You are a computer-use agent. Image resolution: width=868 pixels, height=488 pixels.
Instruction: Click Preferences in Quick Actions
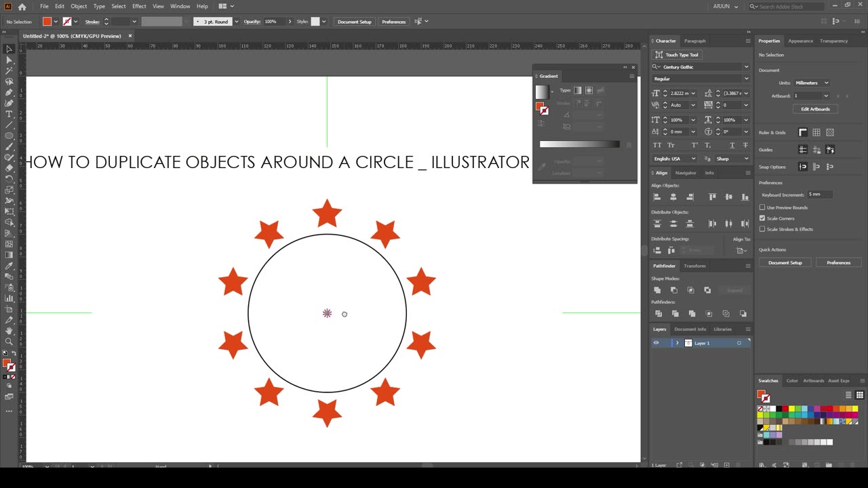pos(838,262)
